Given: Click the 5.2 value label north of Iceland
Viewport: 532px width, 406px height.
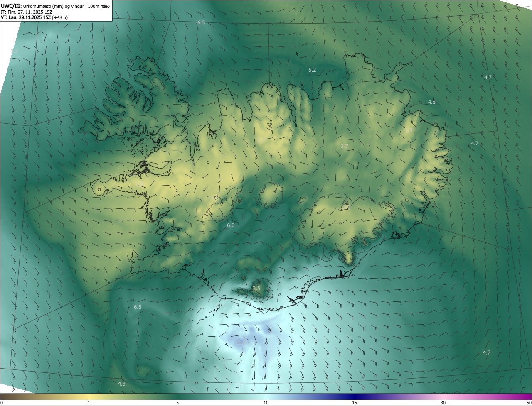Looking at the screenshot, I should (312, 70).
